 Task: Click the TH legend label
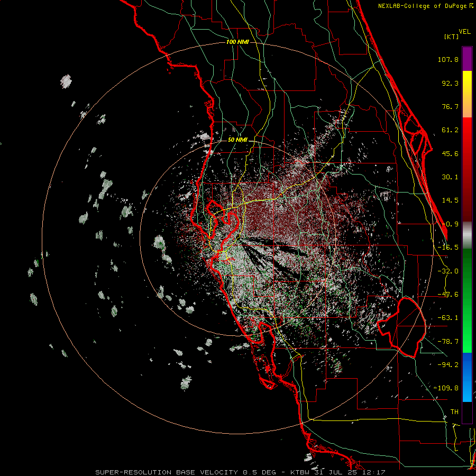(454, 412)
